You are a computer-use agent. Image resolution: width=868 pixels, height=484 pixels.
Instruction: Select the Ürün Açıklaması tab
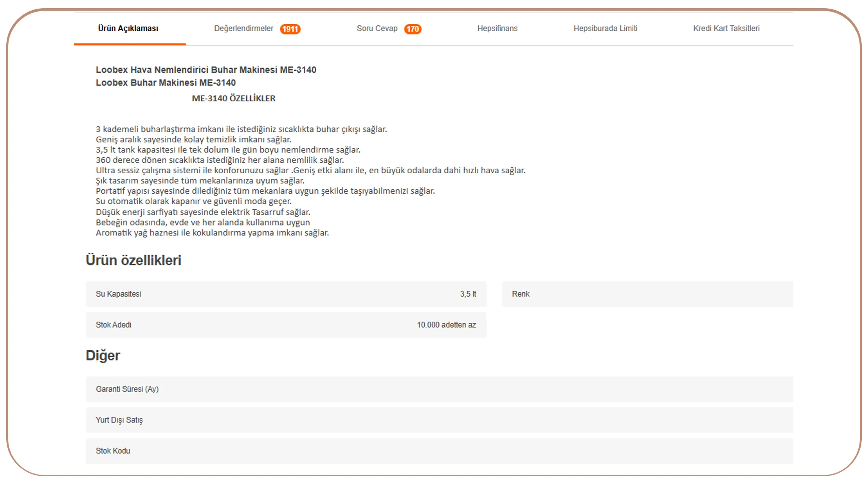[128, 28]
